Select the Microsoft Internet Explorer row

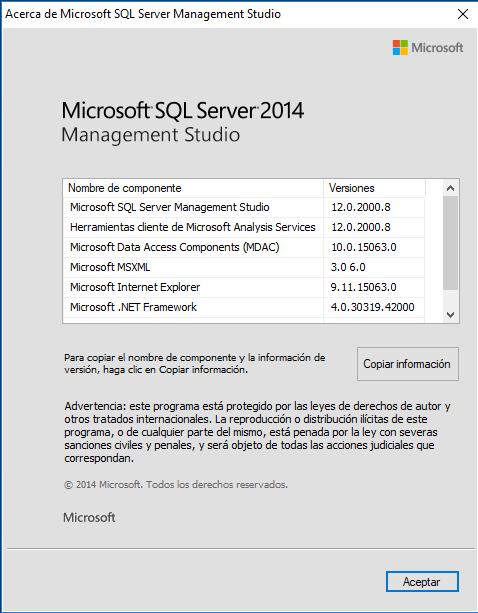point(244,287)
